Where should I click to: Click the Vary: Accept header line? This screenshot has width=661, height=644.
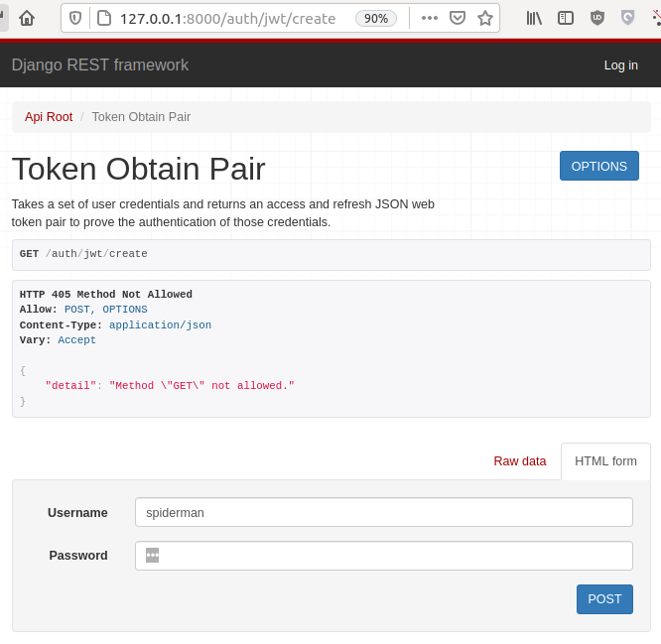(x=58, y=340)
